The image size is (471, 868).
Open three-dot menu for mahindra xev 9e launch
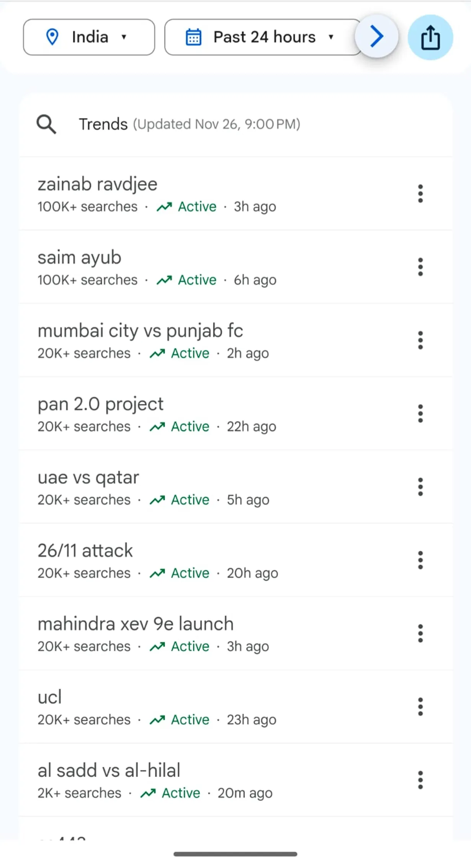pos(420,633)
